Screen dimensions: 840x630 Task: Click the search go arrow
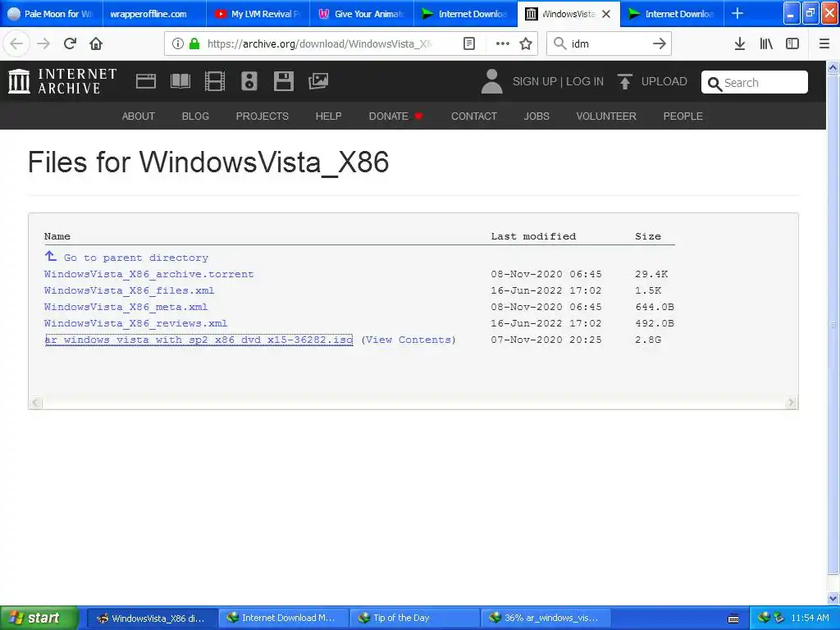[660, 44]
